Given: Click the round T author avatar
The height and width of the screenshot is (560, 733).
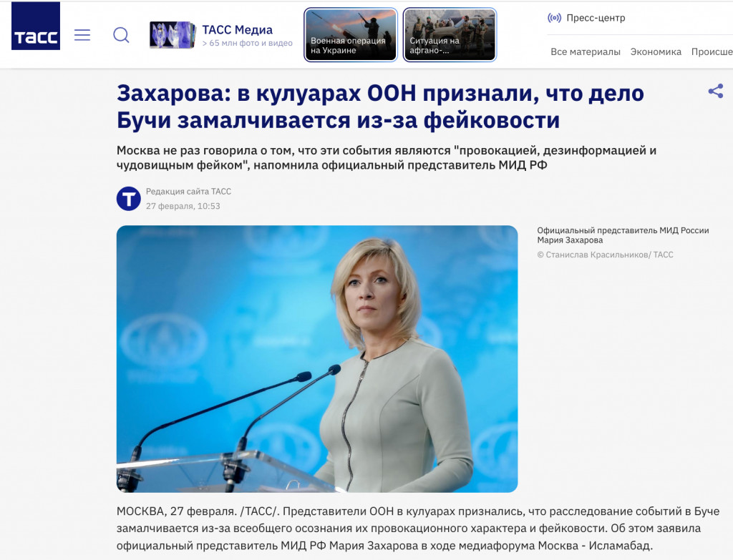Looking at the screenshot, I should coord(129,199).
